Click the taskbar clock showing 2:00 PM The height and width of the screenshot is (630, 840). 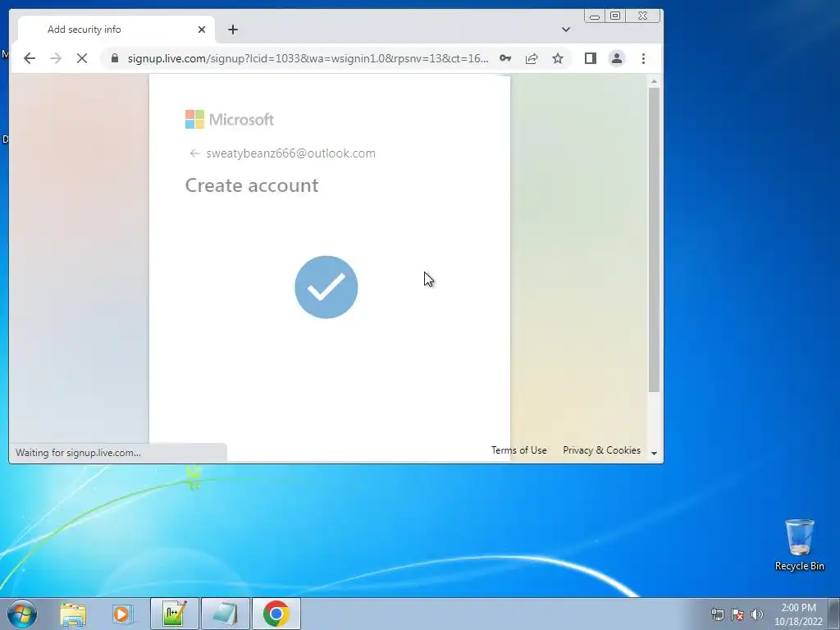click(x=798, y=614)
